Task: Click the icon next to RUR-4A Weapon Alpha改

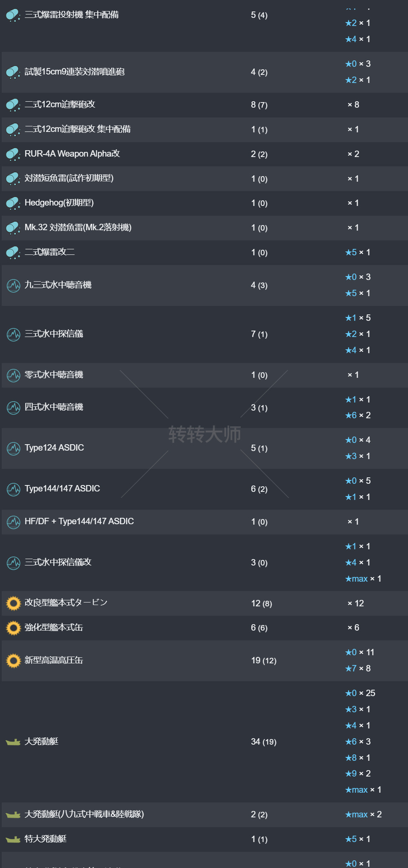Action: point(13,154)
